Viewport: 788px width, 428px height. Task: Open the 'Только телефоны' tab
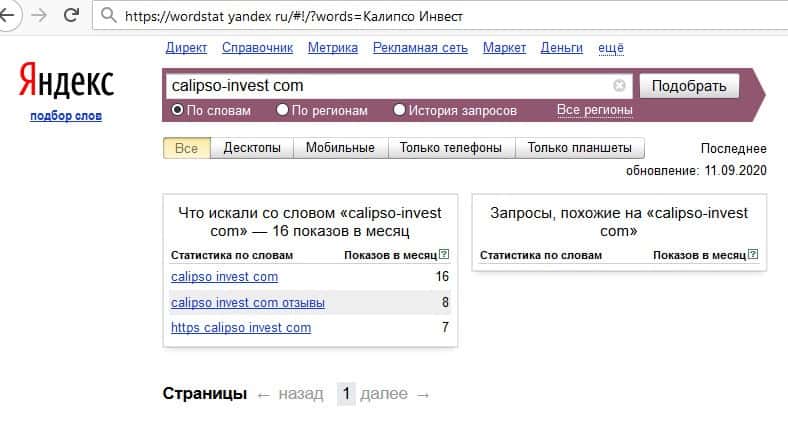click(x=450, y=148)
